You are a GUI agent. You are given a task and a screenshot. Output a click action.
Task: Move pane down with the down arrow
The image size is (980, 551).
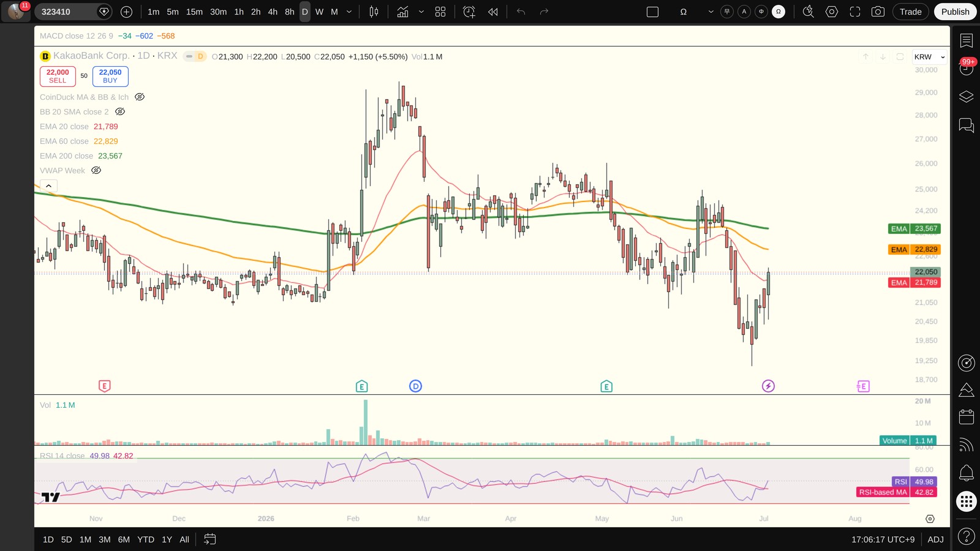tap(883, 57)
